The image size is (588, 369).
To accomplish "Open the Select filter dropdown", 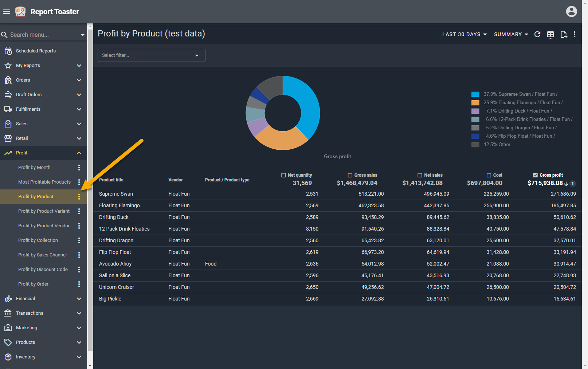I will [151, 55].
